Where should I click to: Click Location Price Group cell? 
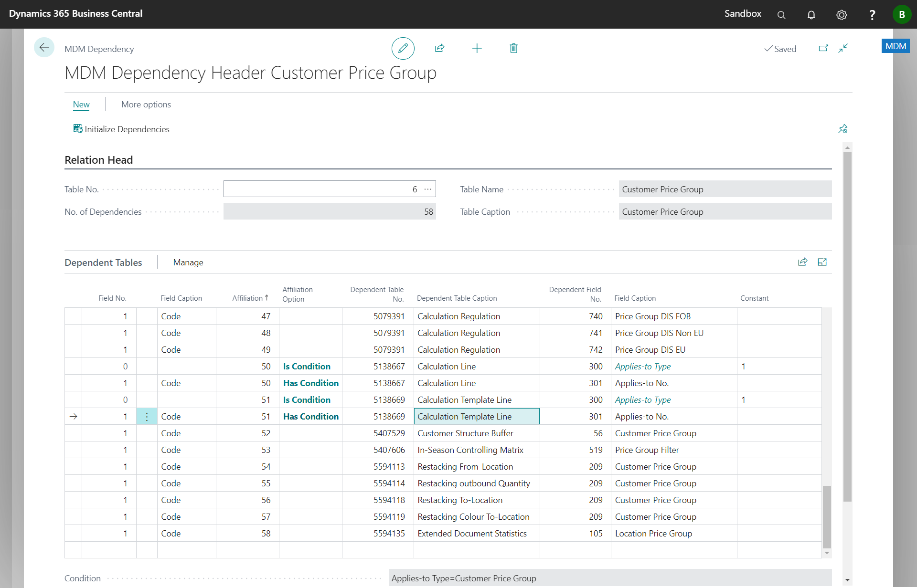point(673,534)
